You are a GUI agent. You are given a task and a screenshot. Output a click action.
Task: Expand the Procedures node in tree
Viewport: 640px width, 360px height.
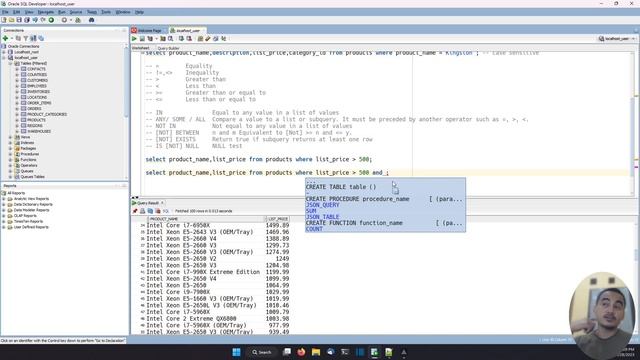tap(11, 154)
